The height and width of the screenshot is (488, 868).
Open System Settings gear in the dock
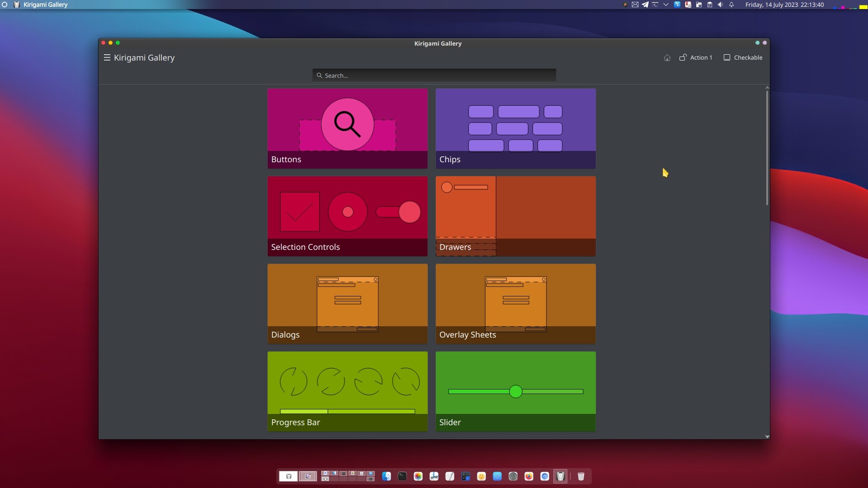tap(513, 476)
